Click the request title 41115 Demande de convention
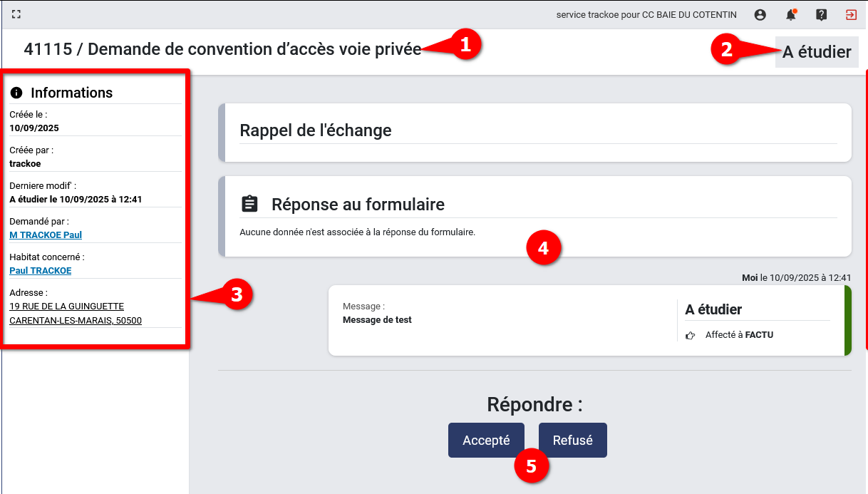This screenshot has height=494, width=868. pyautogui.click(x=222, y=49)
